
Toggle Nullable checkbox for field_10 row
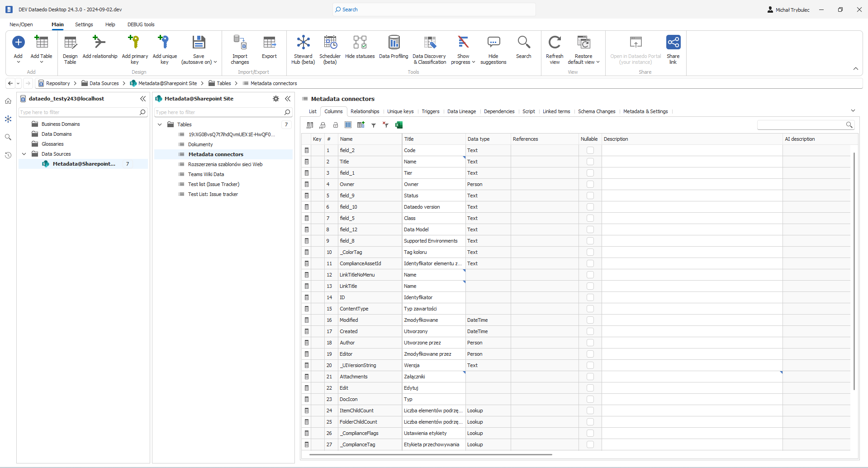pyautogui.click(x=590, y=207)
